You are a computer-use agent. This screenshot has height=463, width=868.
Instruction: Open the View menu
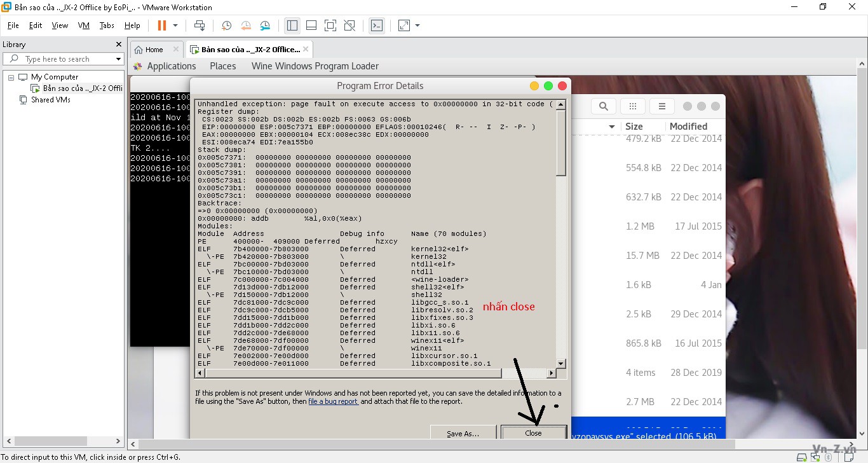pos(60,25)
